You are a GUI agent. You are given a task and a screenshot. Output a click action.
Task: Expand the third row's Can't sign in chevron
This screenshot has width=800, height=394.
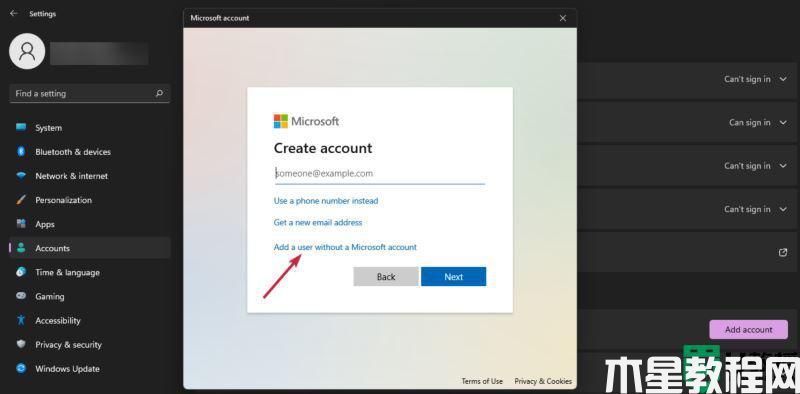[783, 166]
